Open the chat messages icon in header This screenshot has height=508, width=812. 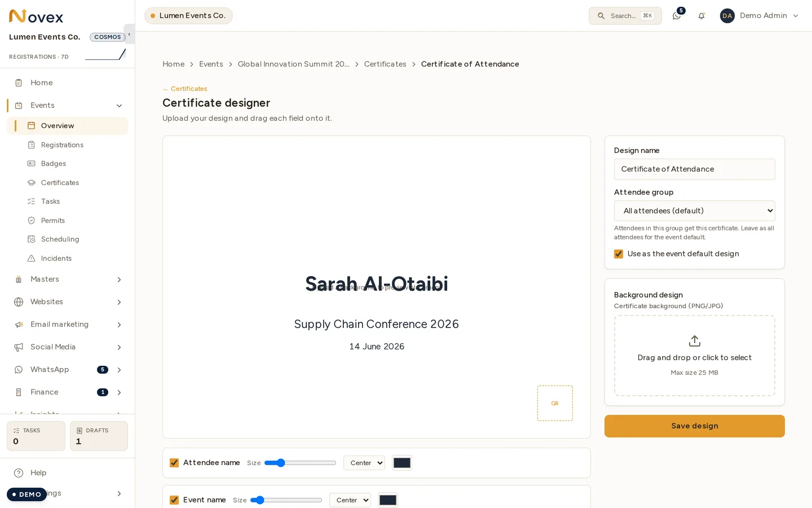pyautogui.click(x=677, y=16)
